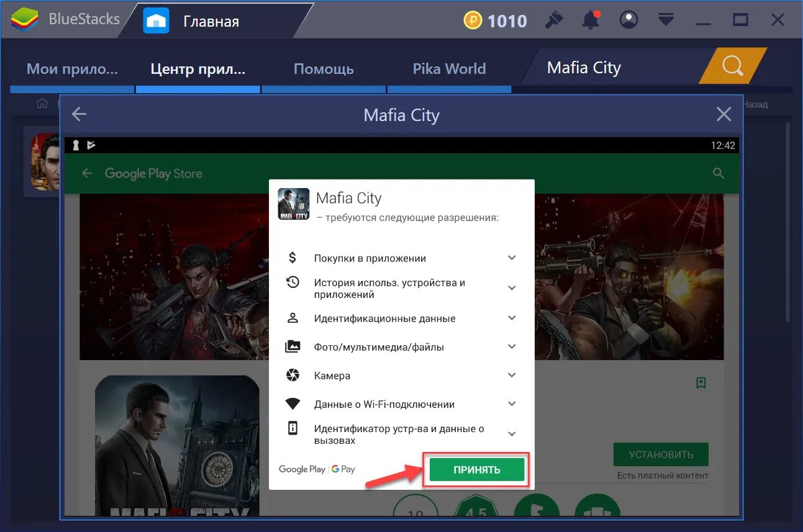Open the Pika World tab
803x532 pixels.
click(x=449, y=69)
